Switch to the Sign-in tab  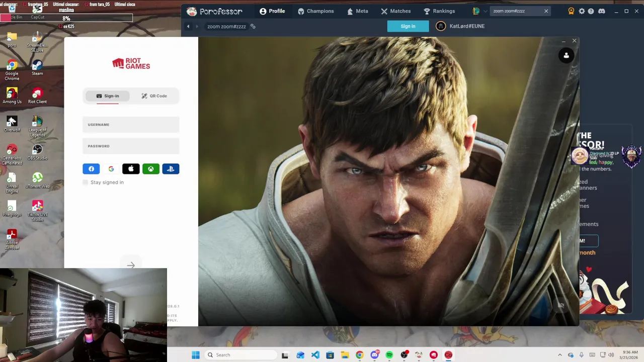pos(107,96)
